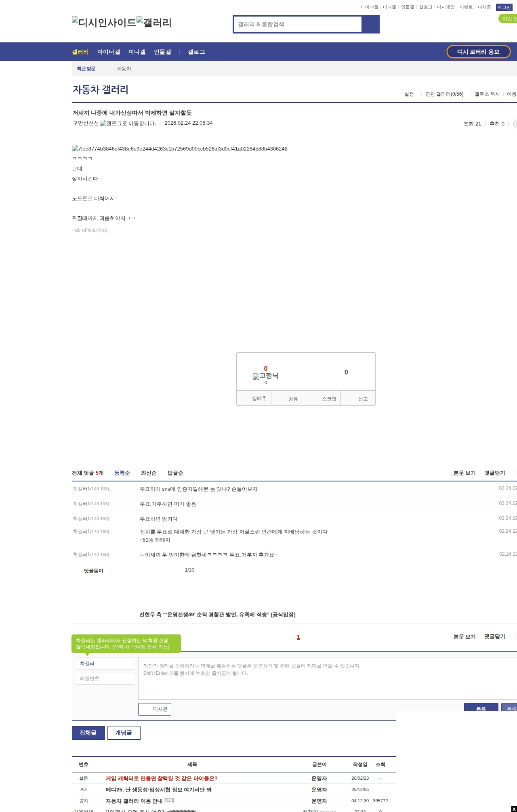517x812 pixels.
Task: Open post 메디25, 난 생동성·임상시험 정보
Action: (159, 790)
